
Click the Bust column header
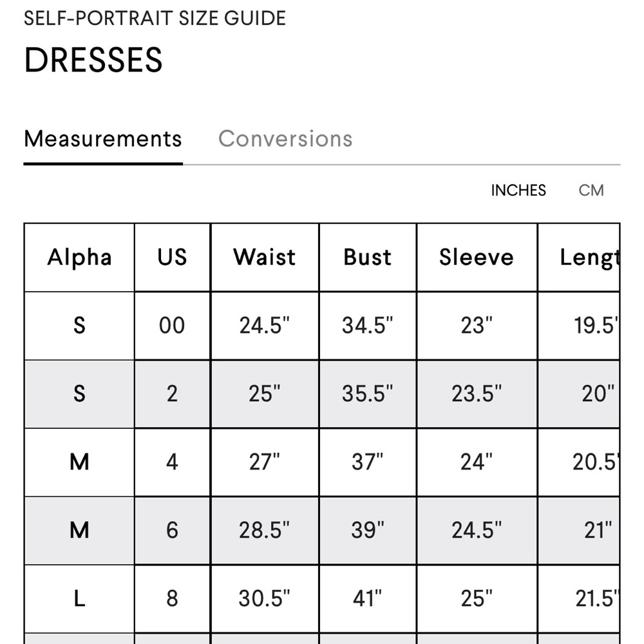click(367, 258)
